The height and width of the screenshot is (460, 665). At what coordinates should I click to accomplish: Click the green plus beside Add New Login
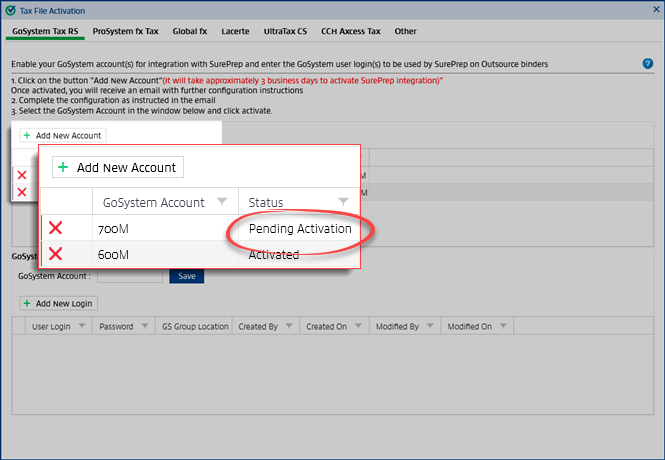click(26, 302)
